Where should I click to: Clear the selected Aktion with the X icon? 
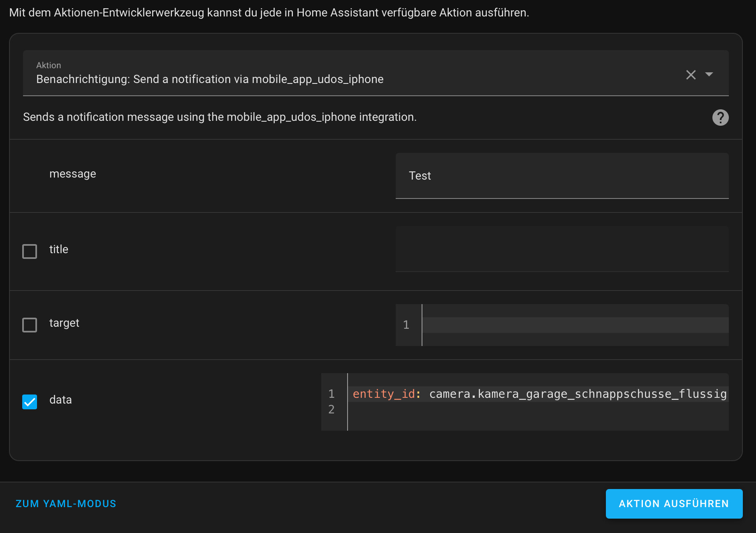691,74
